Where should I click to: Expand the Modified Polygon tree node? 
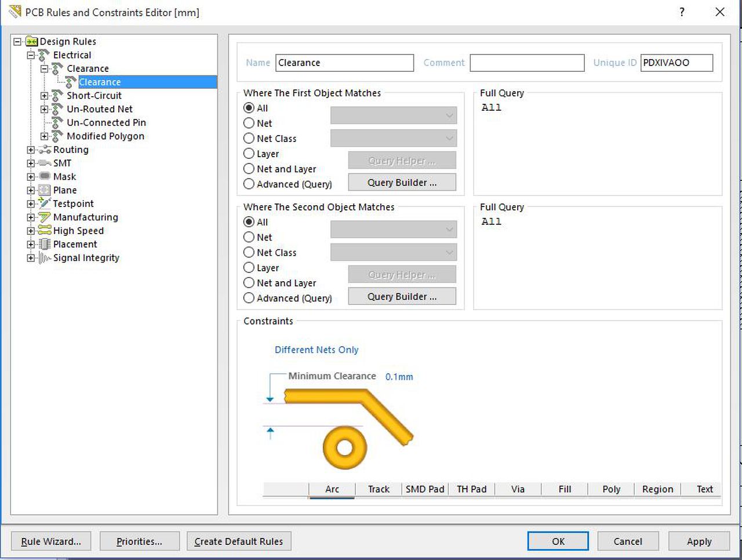tap(44, 136)
